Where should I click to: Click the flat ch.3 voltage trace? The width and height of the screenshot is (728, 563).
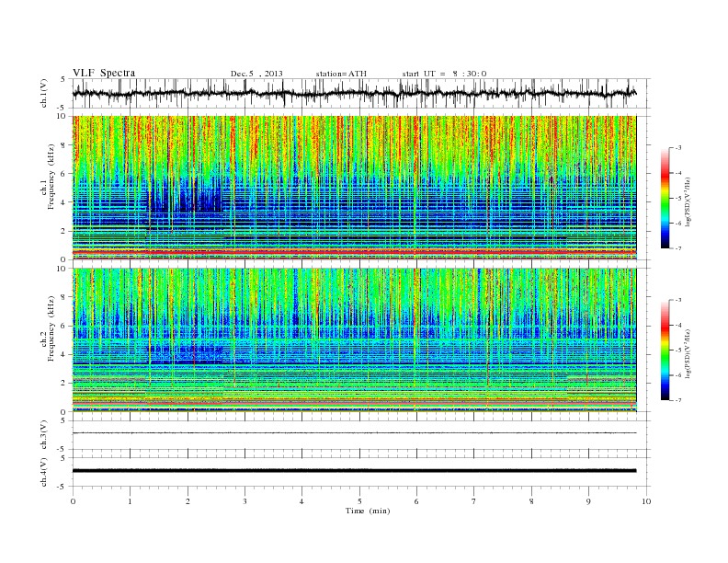pos(354,433)
